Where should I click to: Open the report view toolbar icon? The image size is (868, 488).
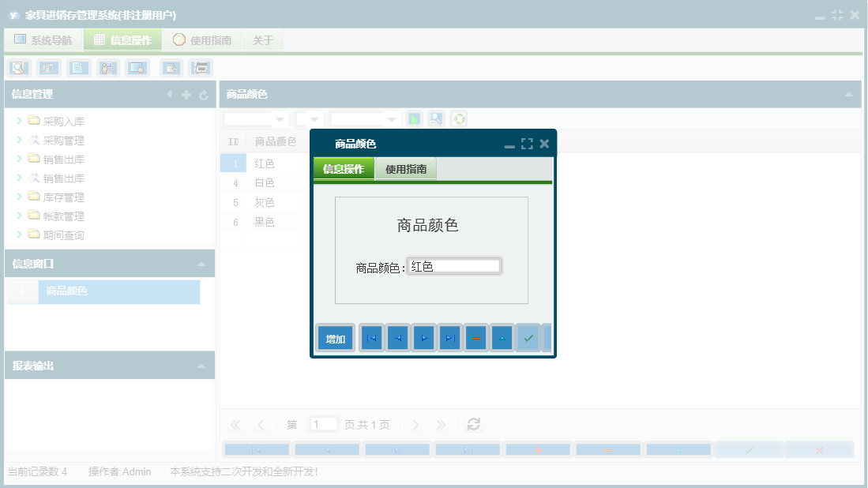[x=48, y=68]
